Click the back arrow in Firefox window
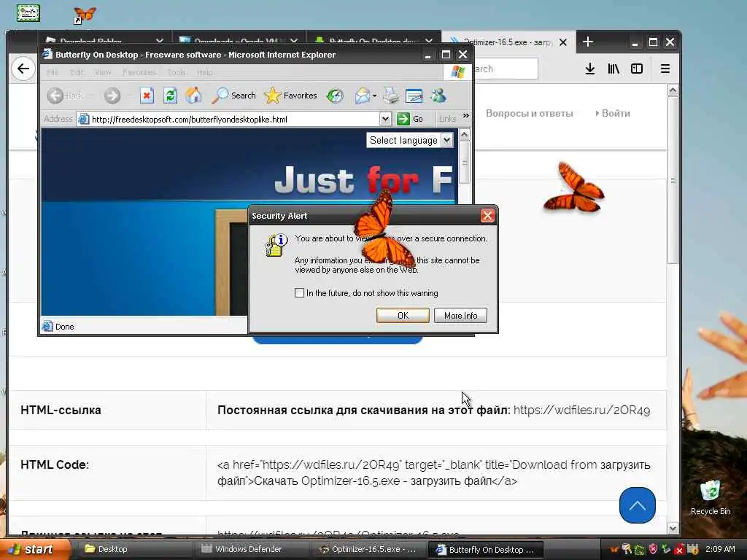This screenshot has width=747, height=560. (x=23, y=69)
